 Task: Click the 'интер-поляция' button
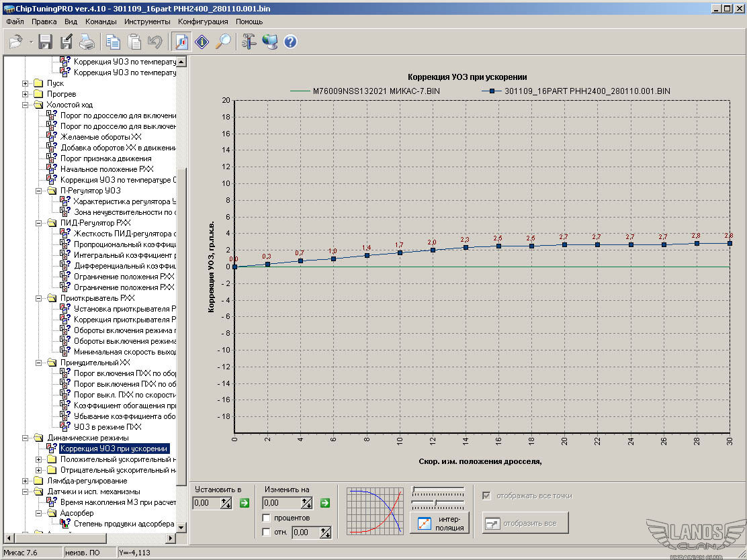440,523
